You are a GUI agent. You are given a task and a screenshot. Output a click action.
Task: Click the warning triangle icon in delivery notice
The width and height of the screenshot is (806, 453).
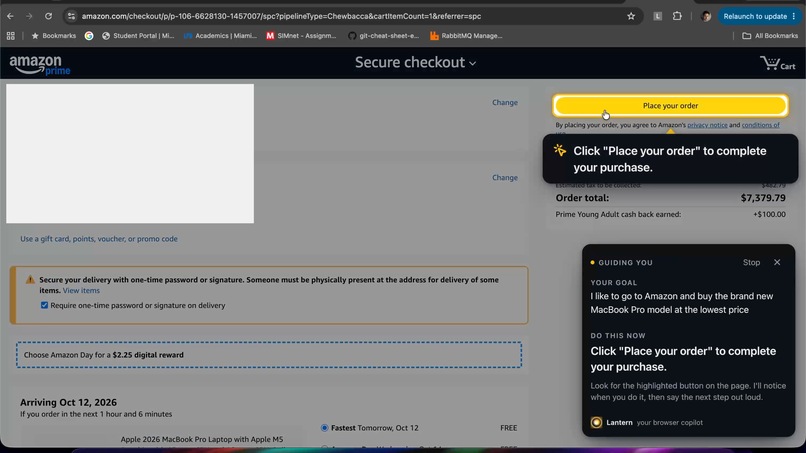click(x=30, y=280)
